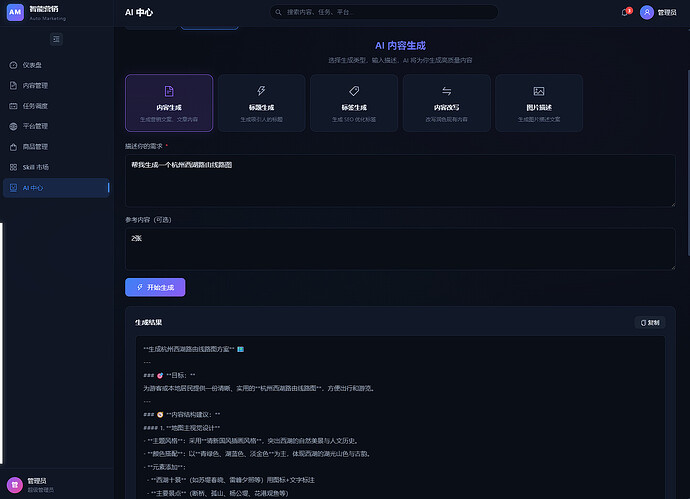Image resolution: width=690 pixels, height=499 pixels.
Task: Click the result line mentioning 主要景点
Action: (217, 493)
